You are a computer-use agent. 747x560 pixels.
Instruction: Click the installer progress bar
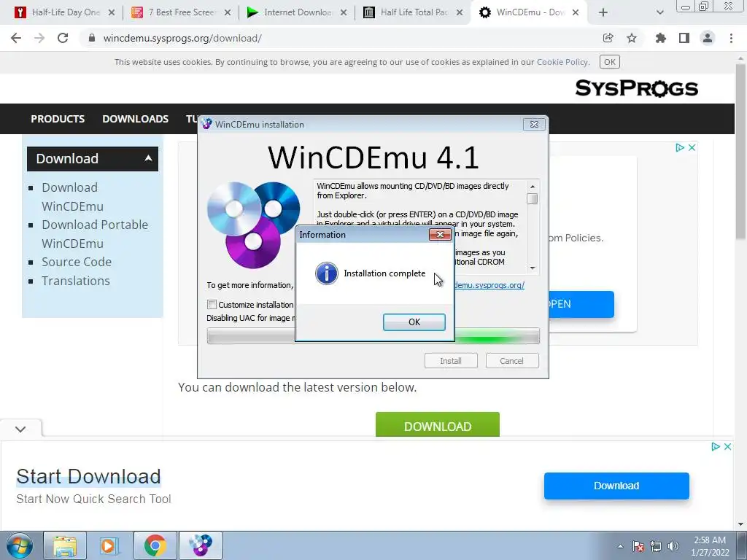[x=373, y=335]
